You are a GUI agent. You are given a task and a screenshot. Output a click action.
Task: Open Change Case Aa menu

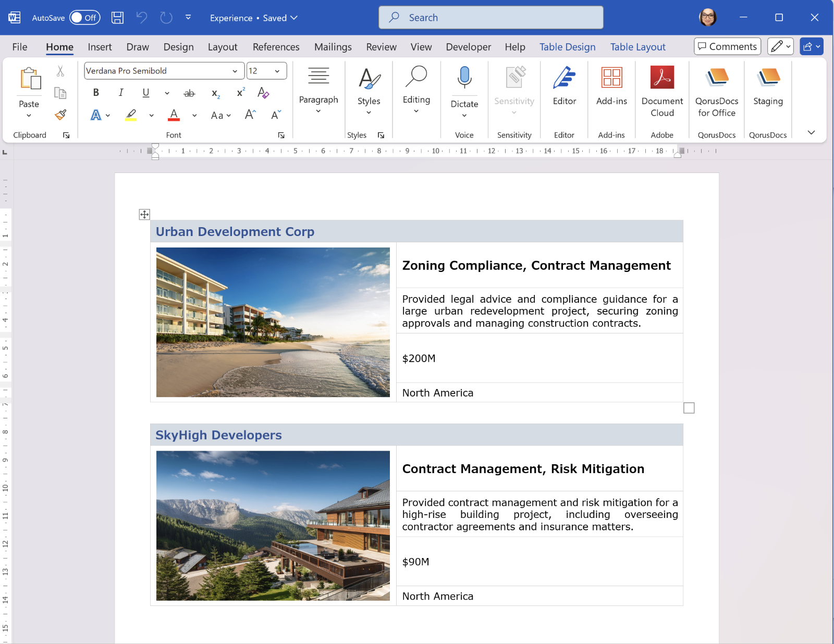tap(220, 115)
